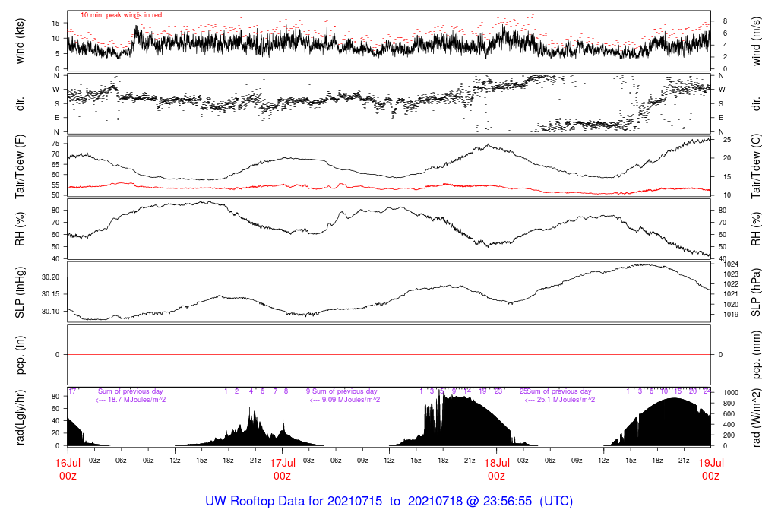
Task: Click the '19Jul' date label on time axis
Action: [x=711, y=463]
